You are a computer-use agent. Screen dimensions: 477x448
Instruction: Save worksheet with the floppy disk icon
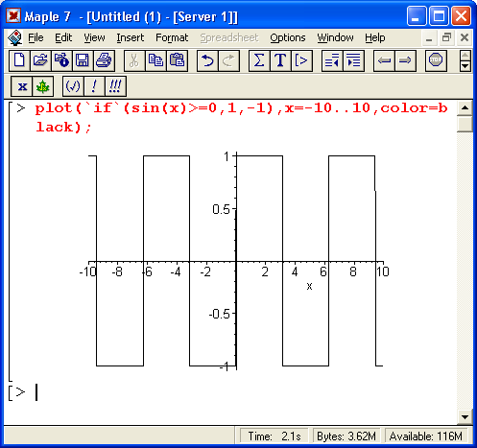[x=83, y=60]
